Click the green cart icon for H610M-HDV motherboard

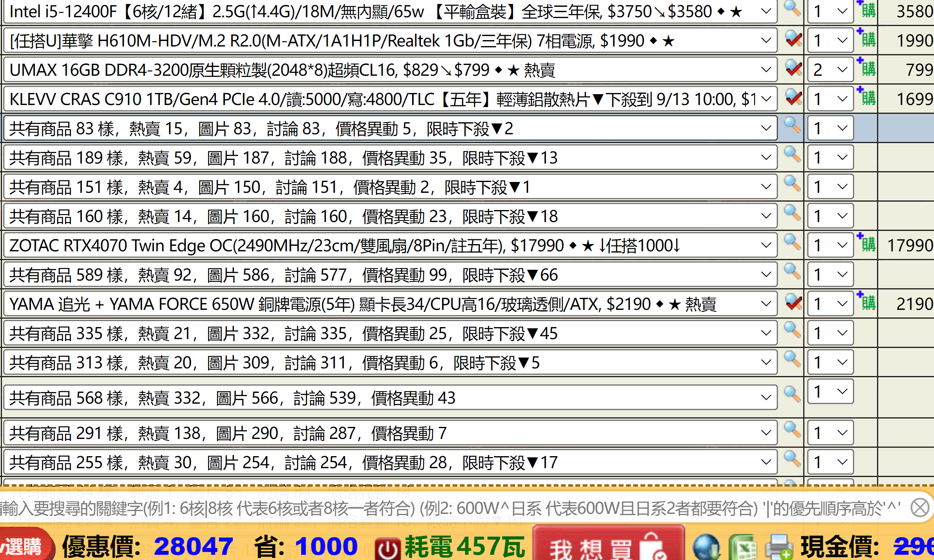point(866,38)
